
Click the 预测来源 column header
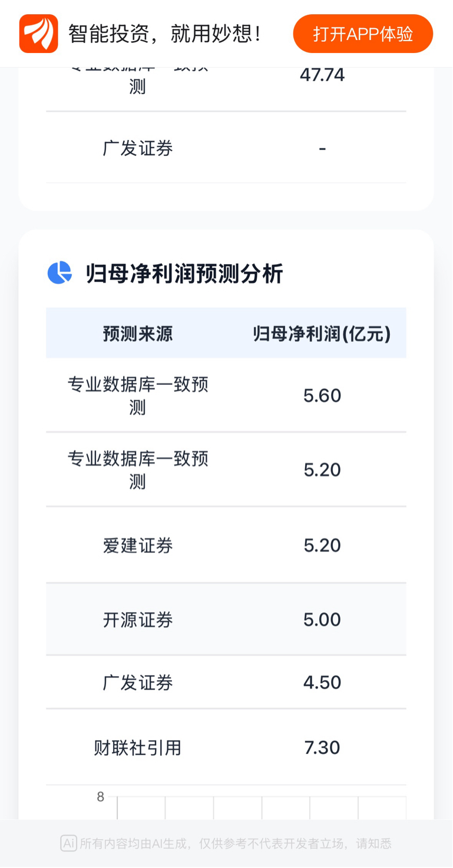pos(138,334)
